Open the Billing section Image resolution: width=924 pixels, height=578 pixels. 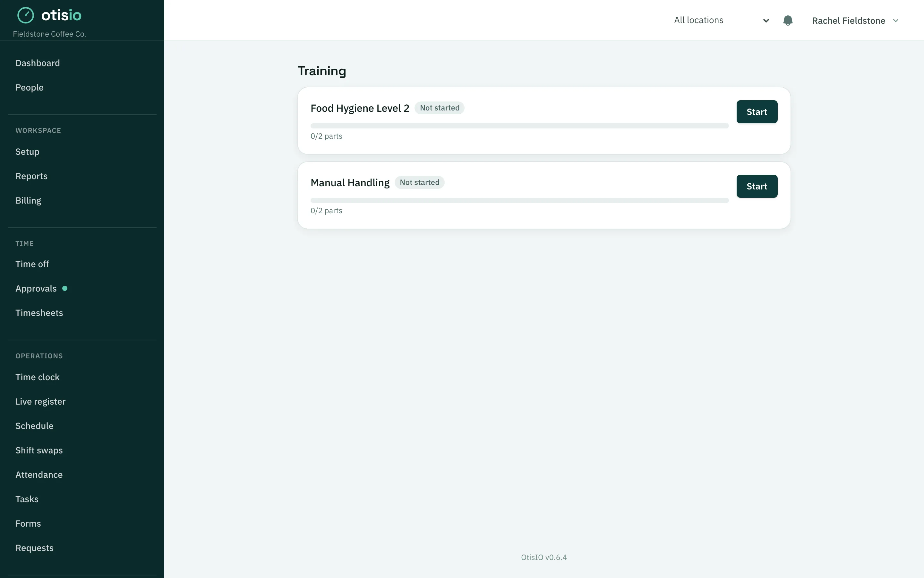28,201
